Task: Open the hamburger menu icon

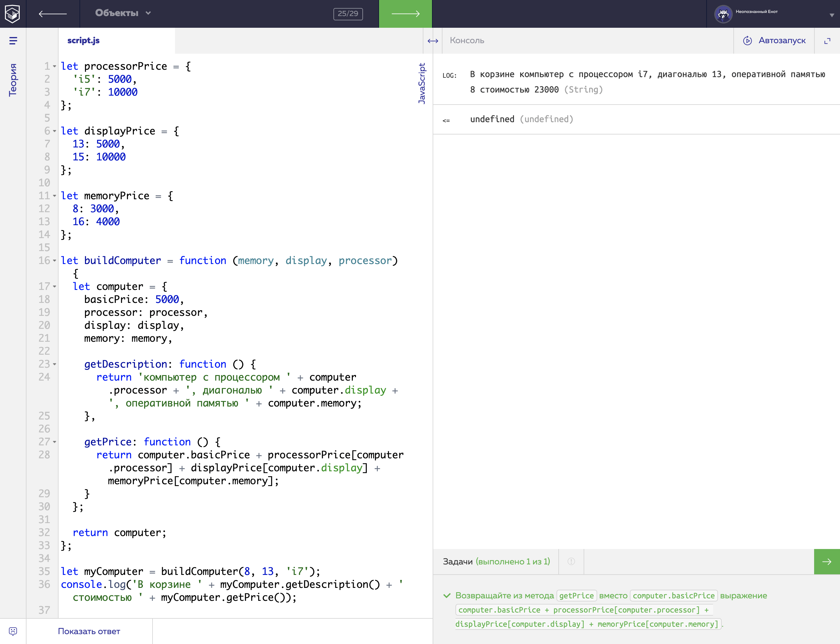Action: click(13, 41)
